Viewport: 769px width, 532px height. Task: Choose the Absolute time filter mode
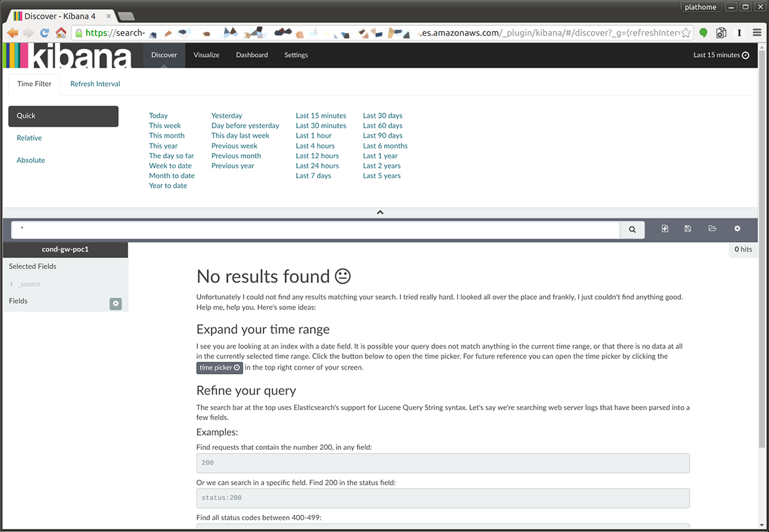click(31, 160)
